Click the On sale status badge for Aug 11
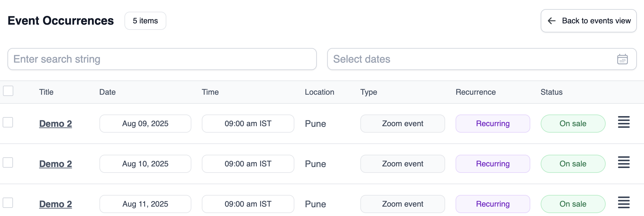644x216 pixels. click(573, 204)
